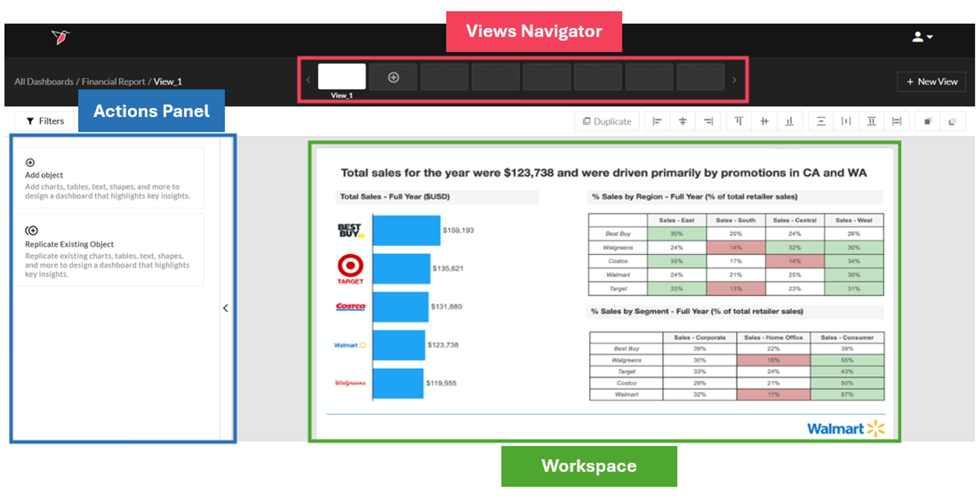The width and height of the screenshot is (980, 497).
Task: Distribute objects vertically with equal spacing
Action: point(821,121)
